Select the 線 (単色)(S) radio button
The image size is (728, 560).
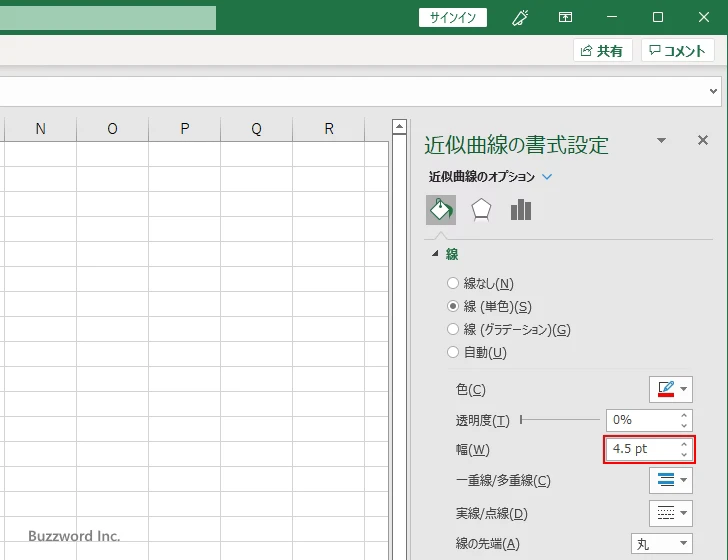(453, 306)
